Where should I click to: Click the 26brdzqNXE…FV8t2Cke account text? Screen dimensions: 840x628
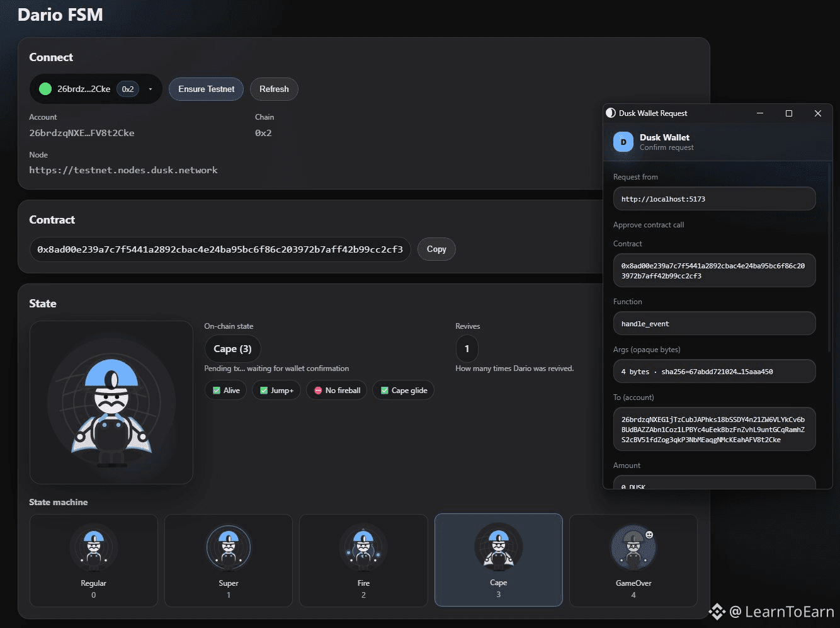point(82,133)
